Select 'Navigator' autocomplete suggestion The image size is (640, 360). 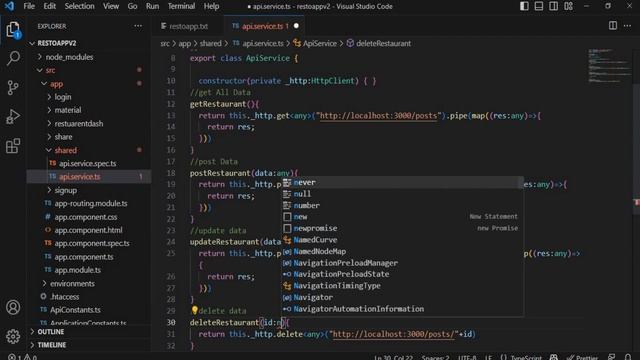403,297
